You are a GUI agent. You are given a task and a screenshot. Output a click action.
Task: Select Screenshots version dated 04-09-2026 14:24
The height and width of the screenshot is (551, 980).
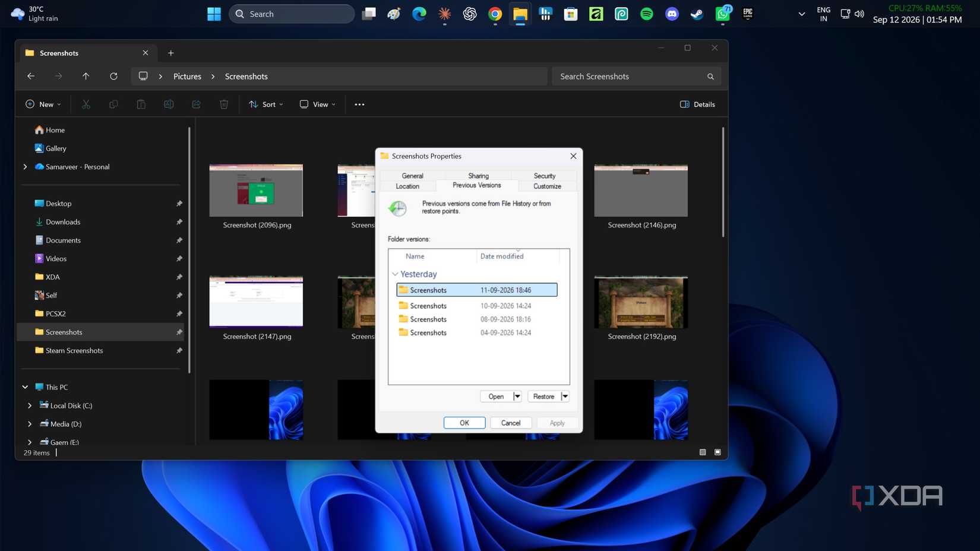coord(477,333)
